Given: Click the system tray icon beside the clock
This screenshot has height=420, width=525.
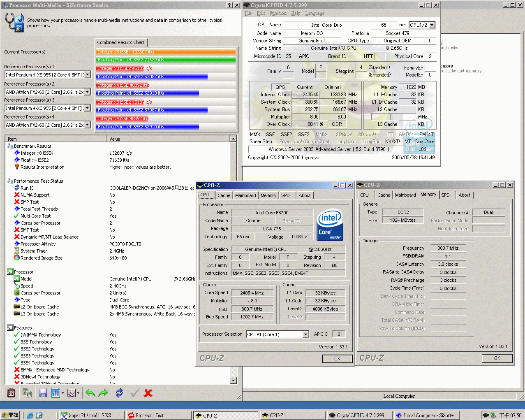Looking at the screenshot, I should [493, 415].
